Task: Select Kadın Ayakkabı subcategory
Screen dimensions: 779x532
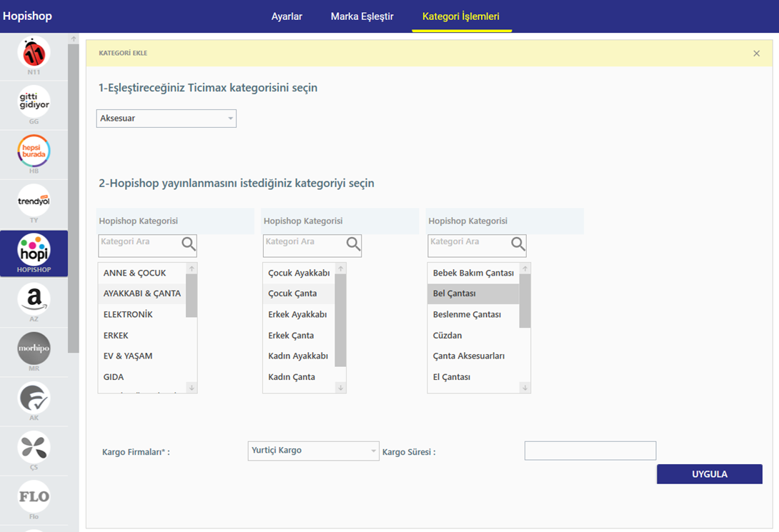Action: pyautogui.click(x=299, y=356)
